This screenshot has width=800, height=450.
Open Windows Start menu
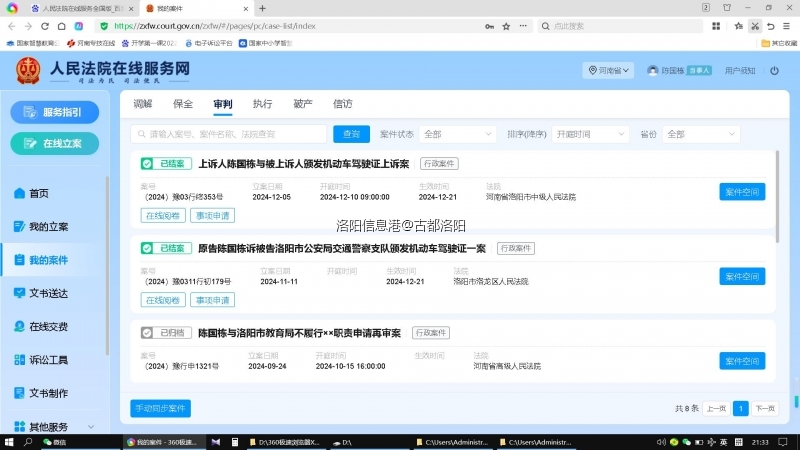9,442
